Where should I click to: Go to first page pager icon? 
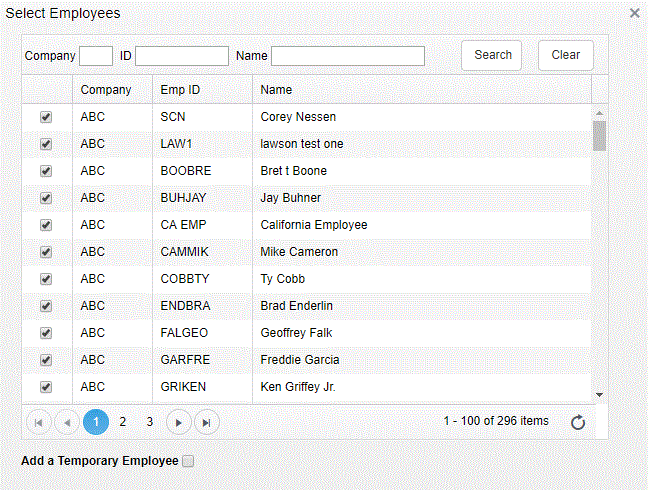pyautogui.click(x=39, y=422)
